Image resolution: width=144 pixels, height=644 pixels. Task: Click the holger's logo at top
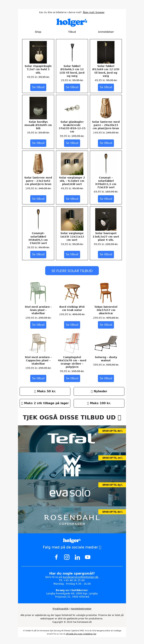72,22
